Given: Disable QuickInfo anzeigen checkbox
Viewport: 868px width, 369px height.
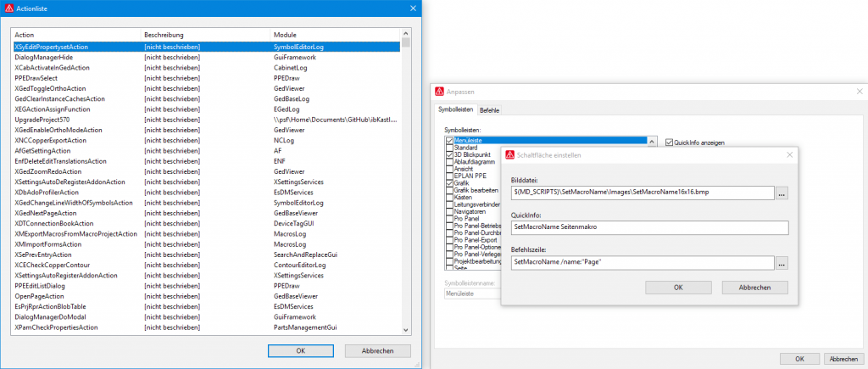Looking at the screenshot, I should [669, 143].
